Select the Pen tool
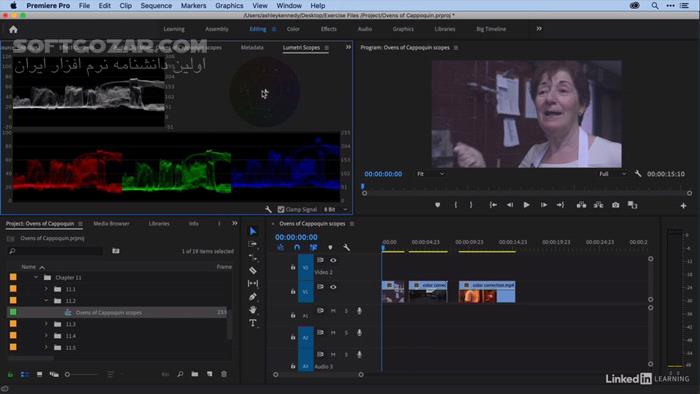 coord(253,296)
